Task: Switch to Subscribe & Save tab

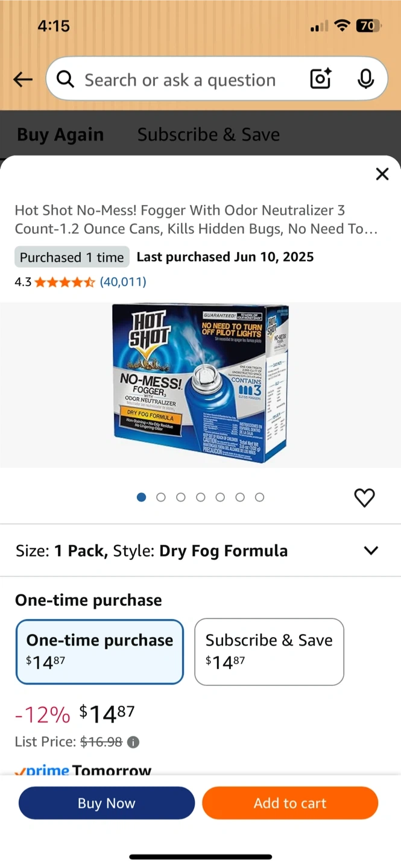Action: [208, 134]
